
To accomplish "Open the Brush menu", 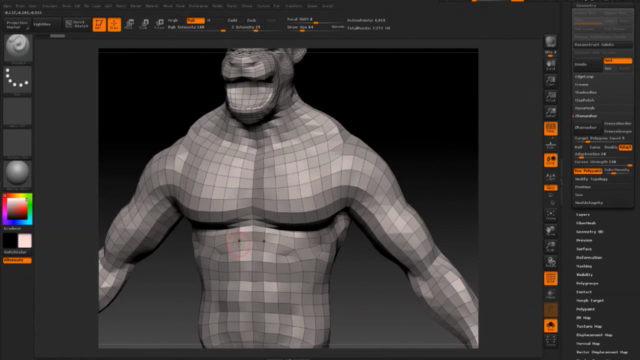I will pyautogui.click(x=20, y=6).
